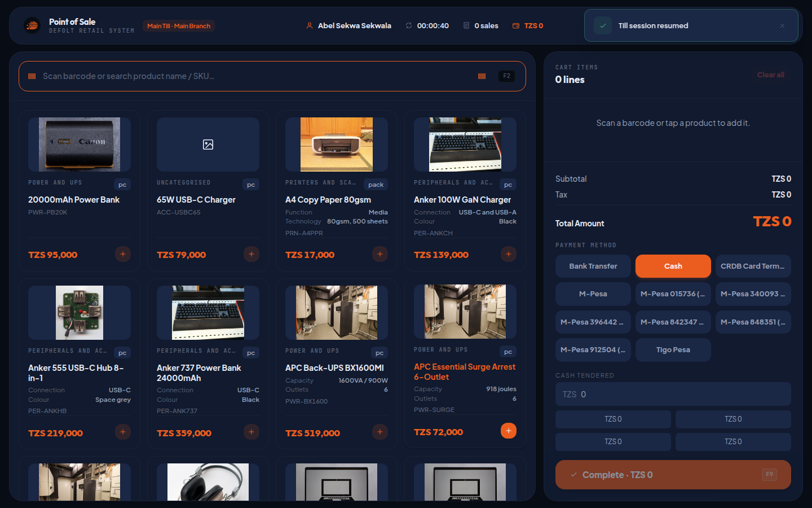Click the APC Essential Surge Arrest 6-Outlet title
Image resolution: width=812 pixels, height=508 pixels.
point(465,372)
